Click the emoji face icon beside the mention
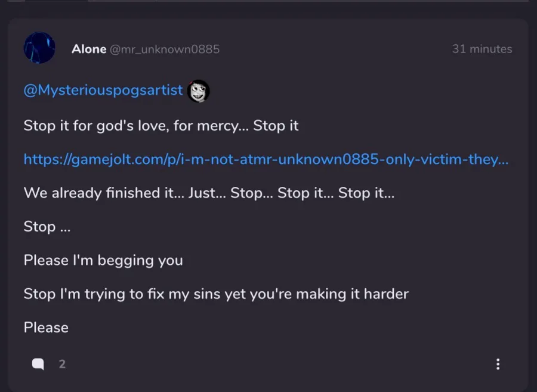 click(x=198, y=91)
